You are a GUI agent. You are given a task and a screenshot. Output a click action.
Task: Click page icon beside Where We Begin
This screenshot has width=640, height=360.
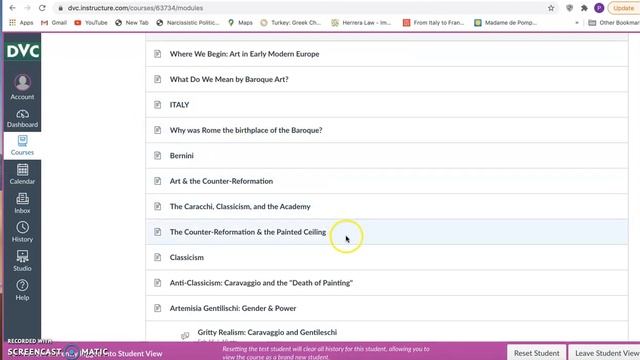tap(158, 54)
